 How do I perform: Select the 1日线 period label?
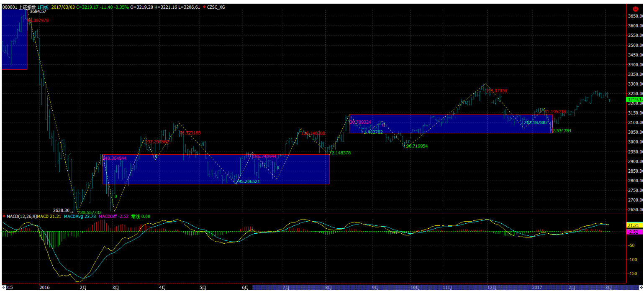click(x=43, y=7)
